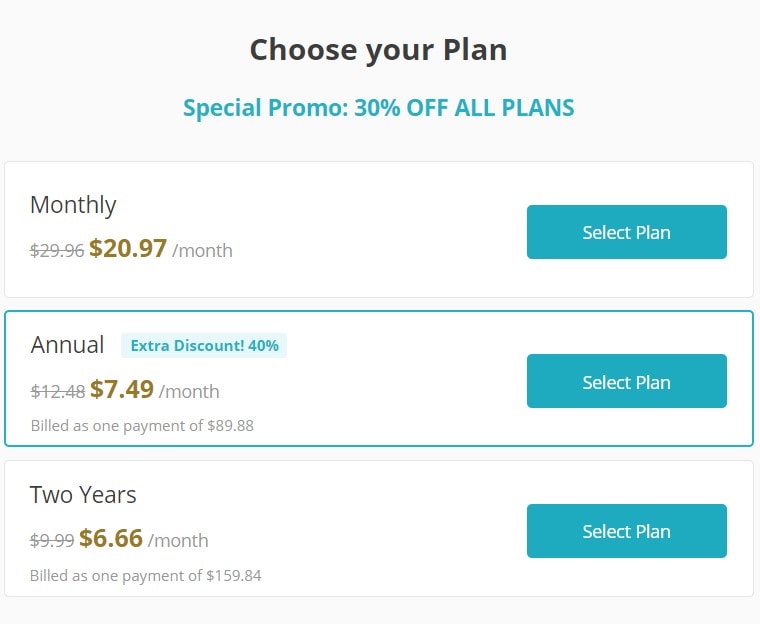The image size is (760, 624).
Task: Click the billed $159.84 payment note
Action: coord(146,576)
